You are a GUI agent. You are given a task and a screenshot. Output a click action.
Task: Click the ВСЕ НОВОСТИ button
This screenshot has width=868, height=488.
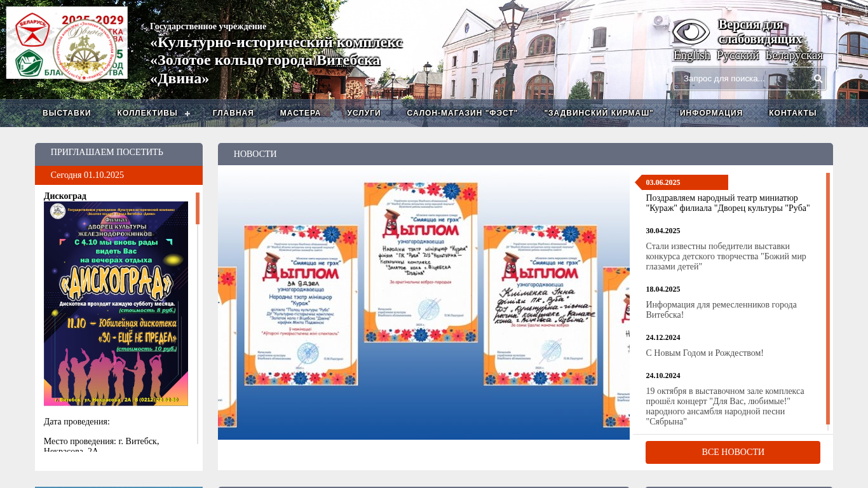click(x=733, y=452)
